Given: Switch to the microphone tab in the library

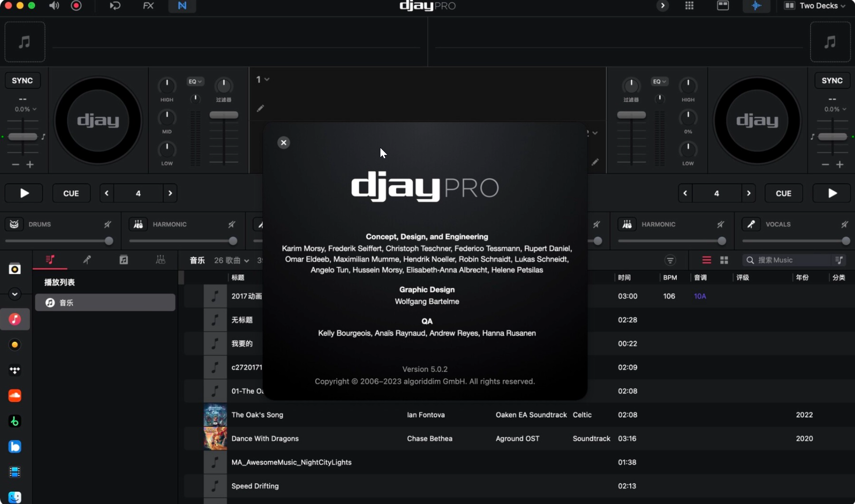Looking at the screenshot, I should point(87,260).
